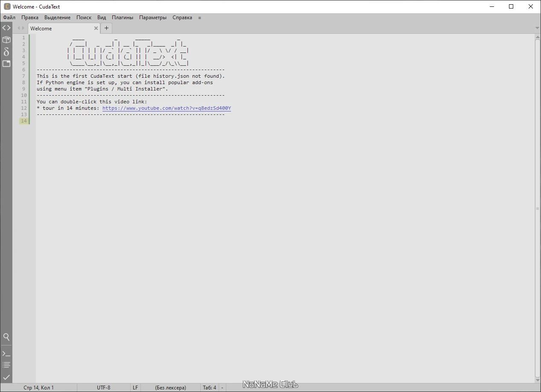Click the left tab scroll arrow
541x392 pixels.
(18, 28)
